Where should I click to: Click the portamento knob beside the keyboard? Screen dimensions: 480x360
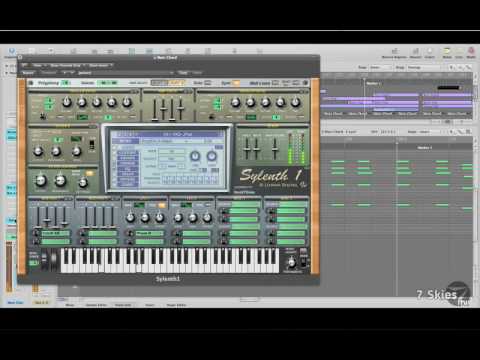(292, 263)
